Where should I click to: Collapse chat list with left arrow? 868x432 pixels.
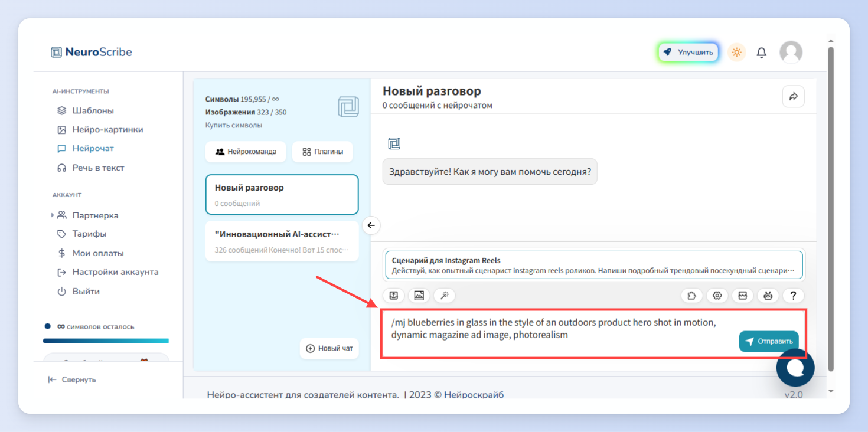[x=371, y=225]
